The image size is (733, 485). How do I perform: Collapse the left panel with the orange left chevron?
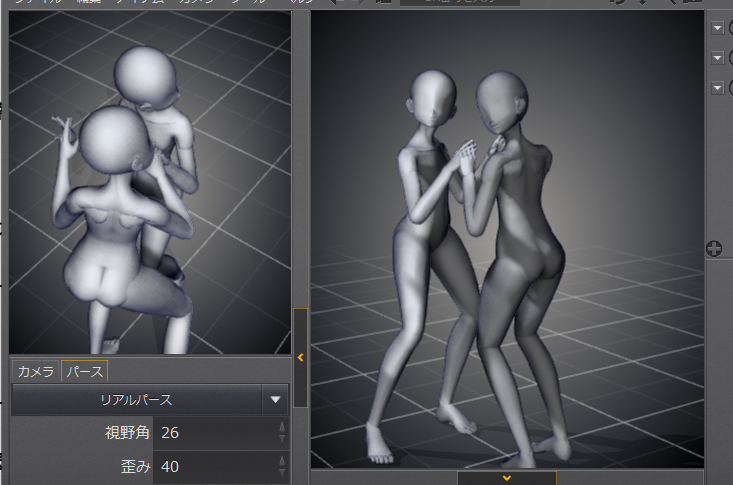(x=301, y=358)
